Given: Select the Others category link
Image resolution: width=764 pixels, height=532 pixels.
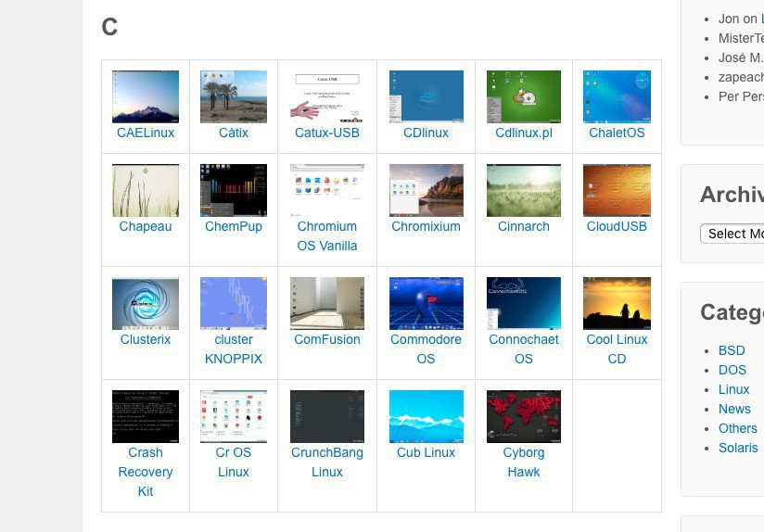Looking at the screenshot, I should 738,428.
